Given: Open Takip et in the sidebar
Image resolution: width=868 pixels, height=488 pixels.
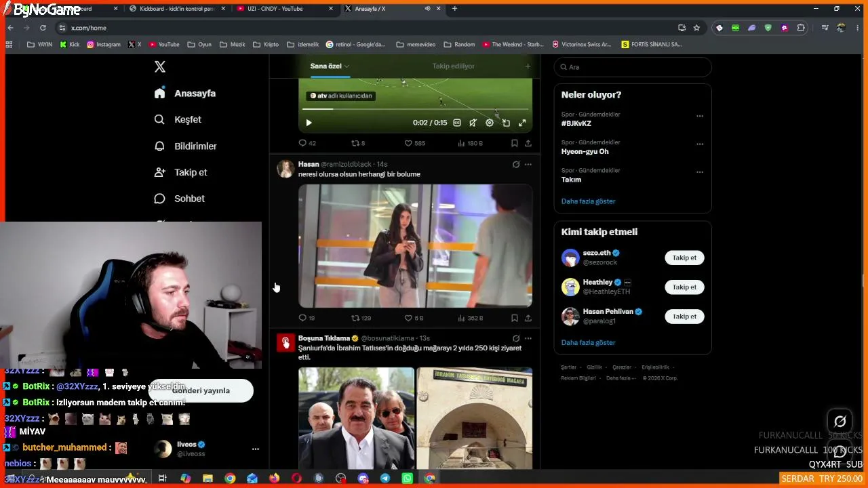Looking at the screenshot, I should (x=180, y=172).
